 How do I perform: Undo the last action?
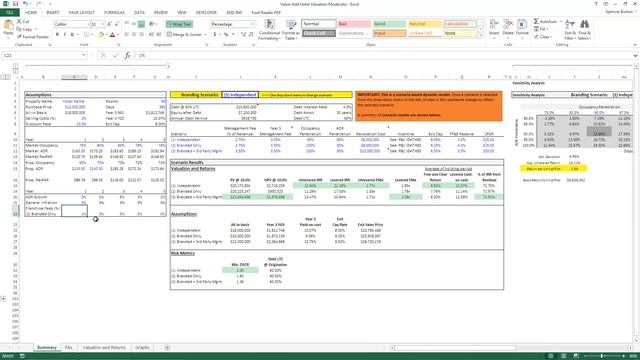point(25,4)
